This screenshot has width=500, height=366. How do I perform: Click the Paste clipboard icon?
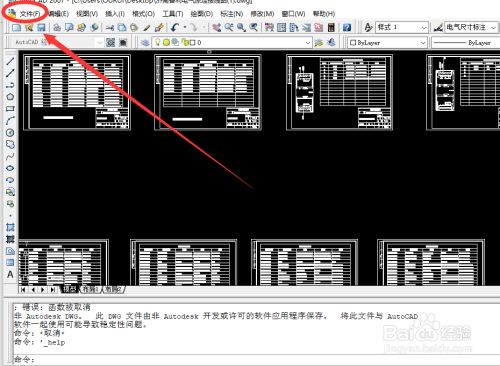pos(134,27)
